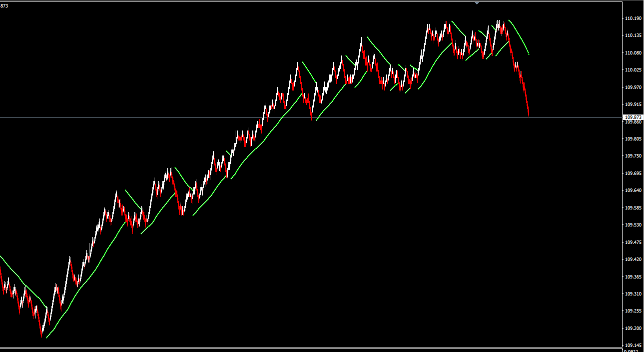Select the curved green indicator line near 110.135
This screenshot has width=644, height=352.
(520, 36)
